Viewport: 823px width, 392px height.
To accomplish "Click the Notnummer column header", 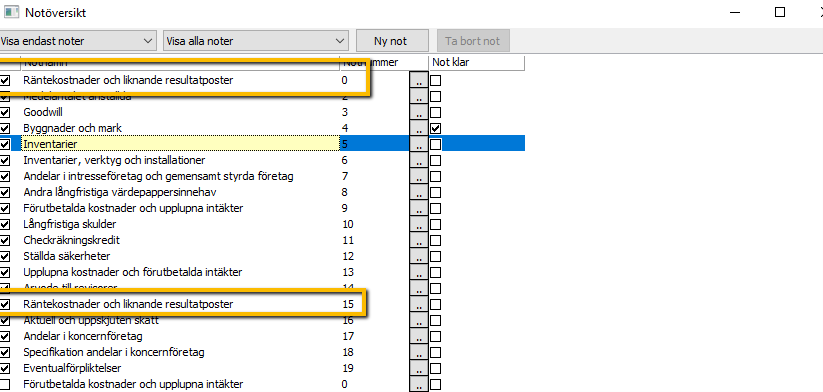I will (383, 62).
